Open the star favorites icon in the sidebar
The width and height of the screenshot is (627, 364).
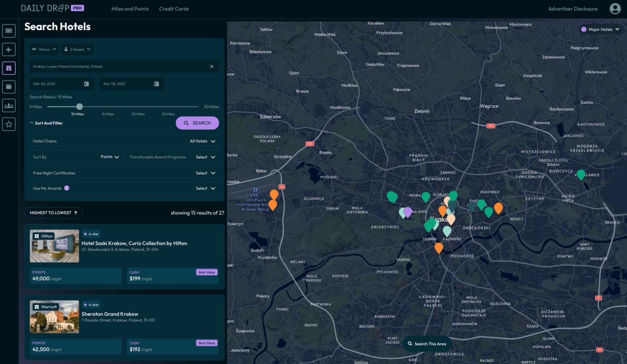point(9,124)
